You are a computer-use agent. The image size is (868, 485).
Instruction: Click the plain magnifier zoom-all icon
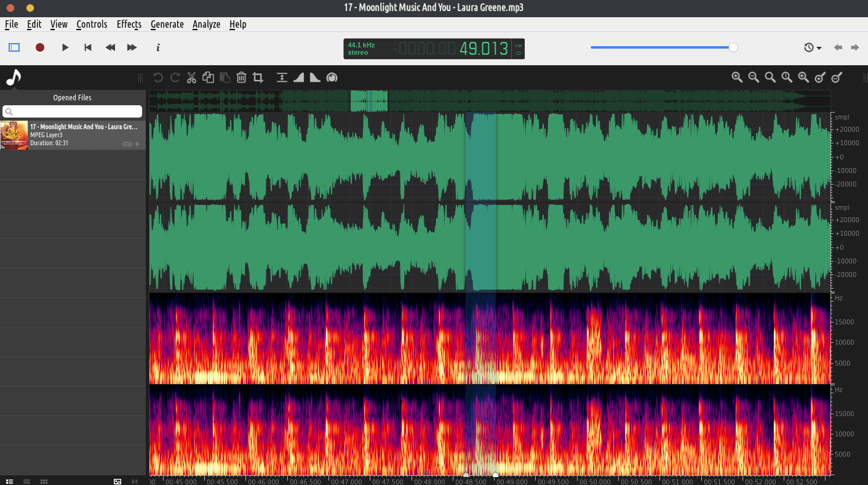(x=770, y=78)
